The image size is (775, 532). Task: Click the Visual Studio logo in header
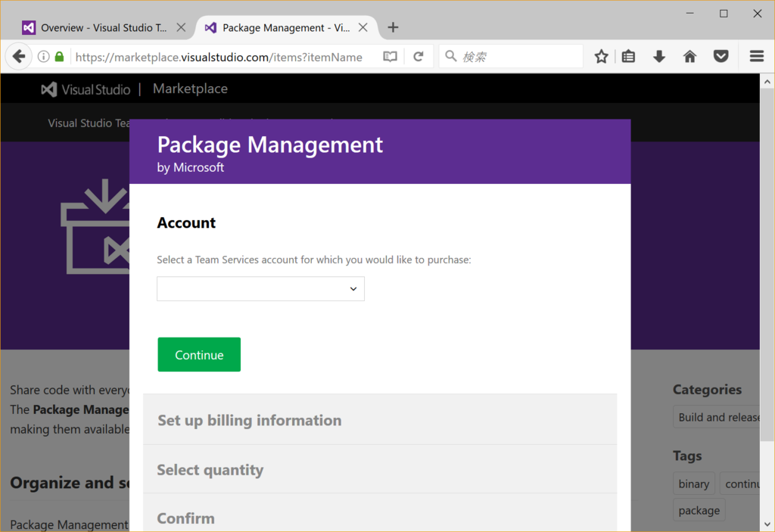pos(86,89)
